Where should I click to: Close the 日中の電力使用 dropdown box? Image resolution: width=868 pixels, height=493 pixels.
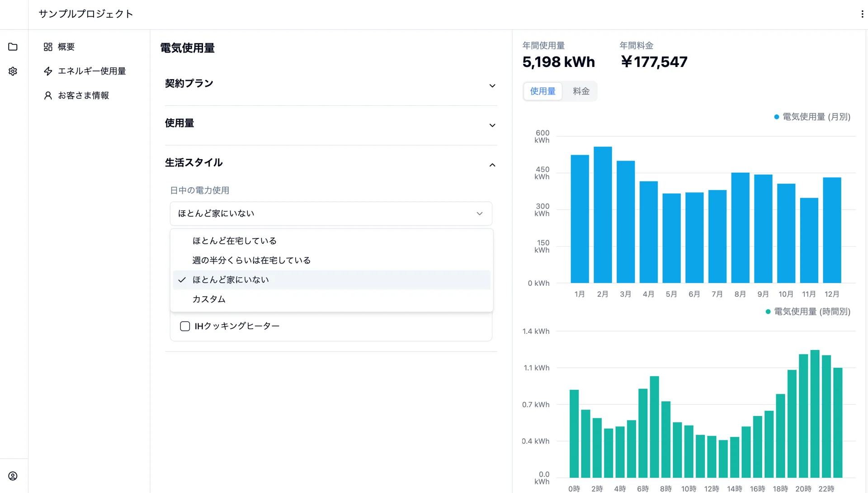[331, 213]
